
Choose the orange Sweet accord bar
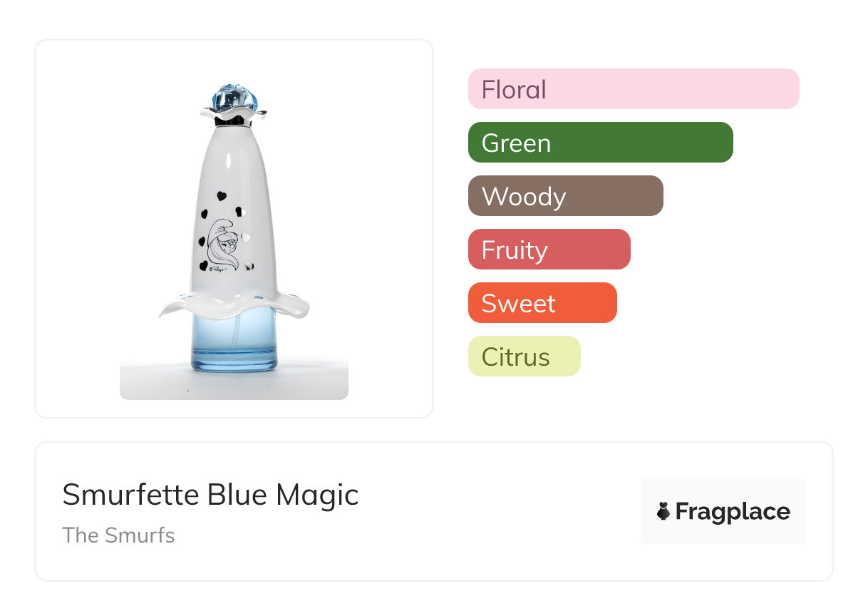coord(542,303)
